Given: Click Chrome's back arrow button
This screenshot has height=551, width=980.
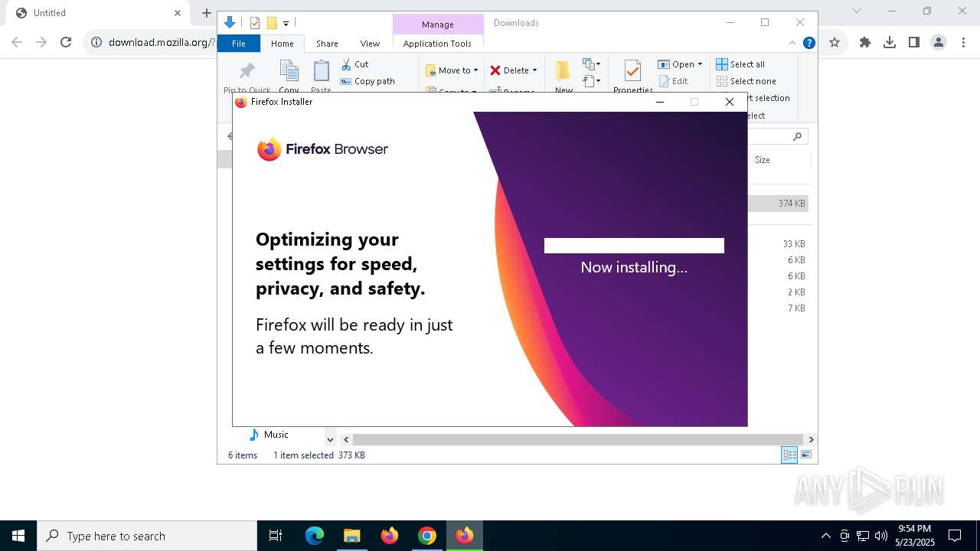Looking at the screenshot, I should point(17,43).
